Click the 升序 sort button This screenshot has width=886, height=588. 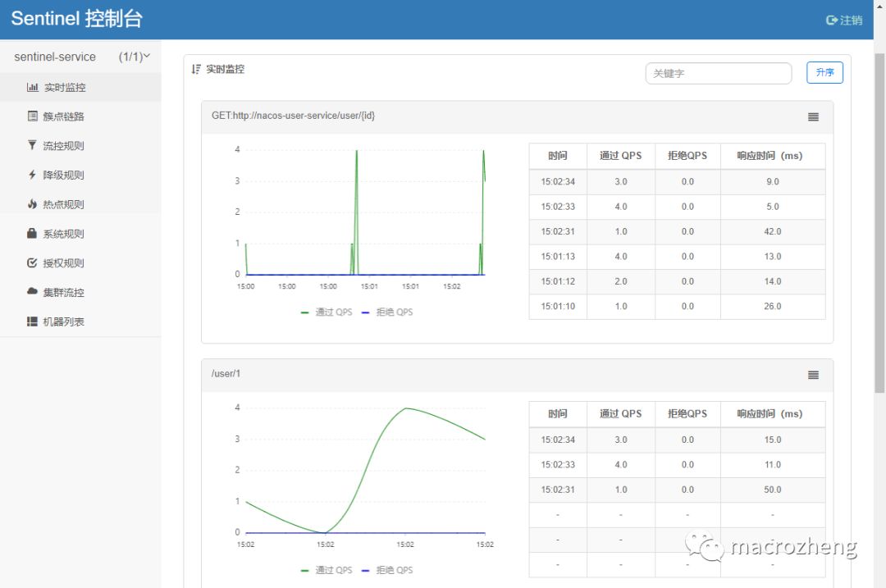tap(824, 72)
